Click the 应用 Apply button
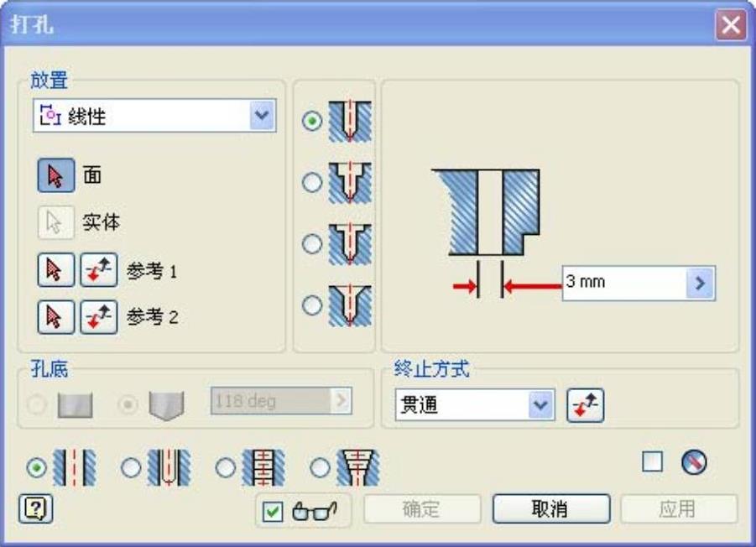This screenshot has width=756, height=547. 679,509
